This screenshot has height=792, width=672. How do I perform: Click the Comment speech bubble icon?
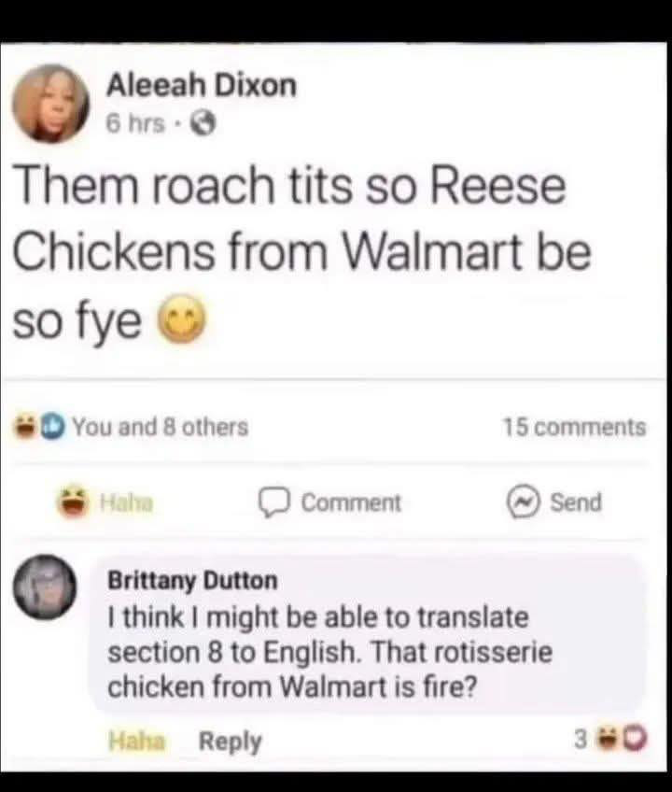click(274, 502)
